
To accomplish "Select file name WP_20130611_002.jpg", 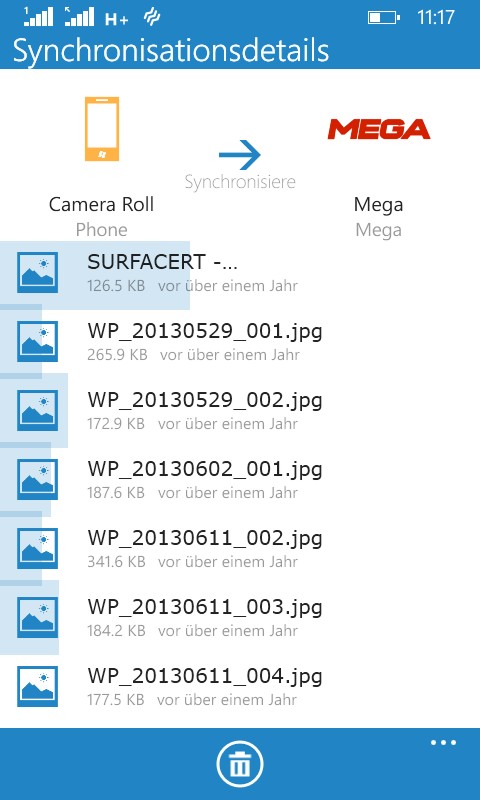I will tap(205, 540).
